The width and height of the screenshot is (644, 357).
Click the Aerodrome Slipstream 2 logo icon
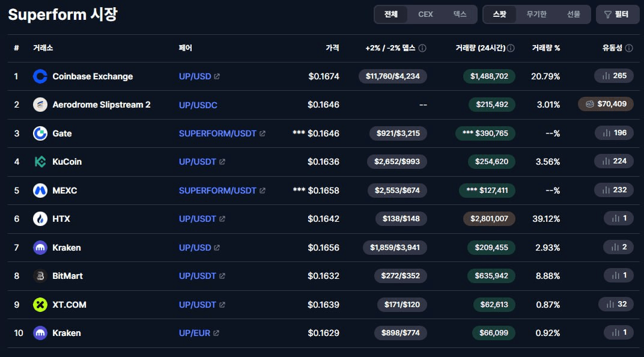point(40,105)
